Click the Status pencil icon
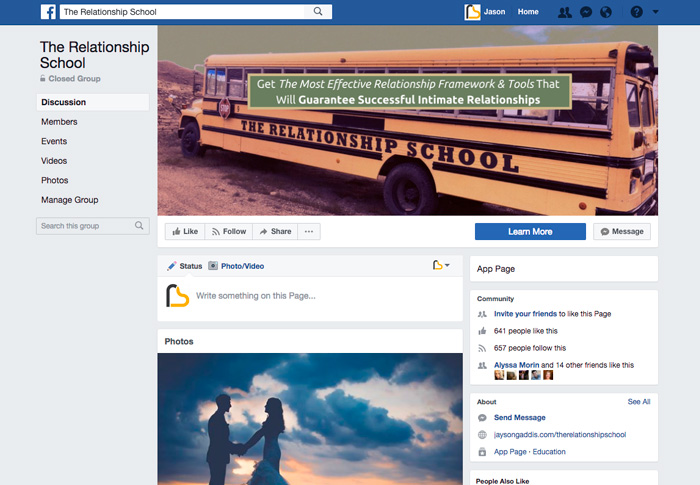 tap(171, 266)
